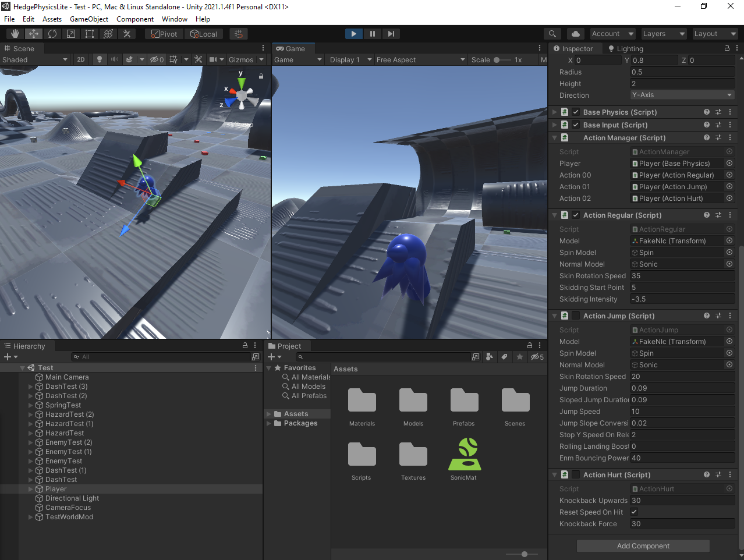
Task: Open the Direction Y-Axis dropdown
Action: (682, 95)
